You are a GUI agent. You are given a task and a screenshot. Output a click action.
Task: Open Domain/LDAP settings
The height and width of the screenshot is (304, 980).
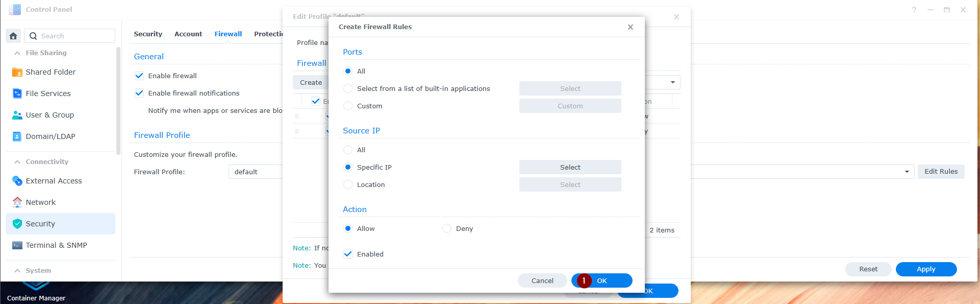(x=17, y=136)
